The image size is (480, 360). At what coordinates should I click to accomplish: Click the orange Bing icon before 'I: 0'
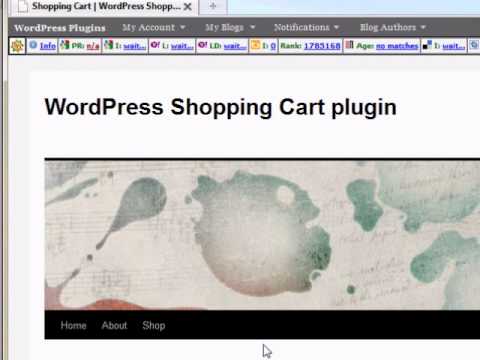(x=255, y=45)
